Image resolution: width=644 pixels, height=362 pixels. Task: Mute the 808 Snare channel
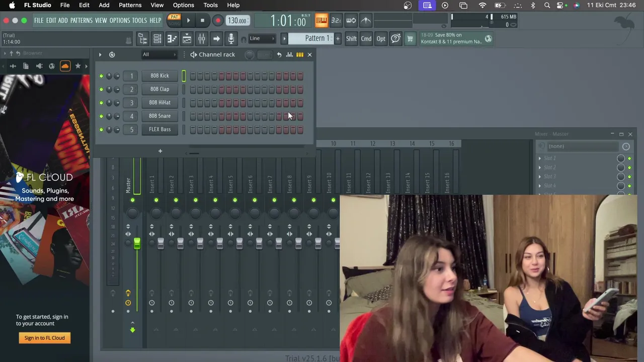(101, 116)
